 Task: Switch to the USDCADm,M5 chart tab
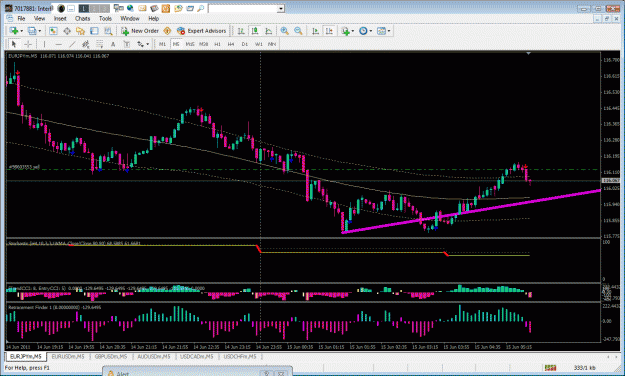point(197,356)
